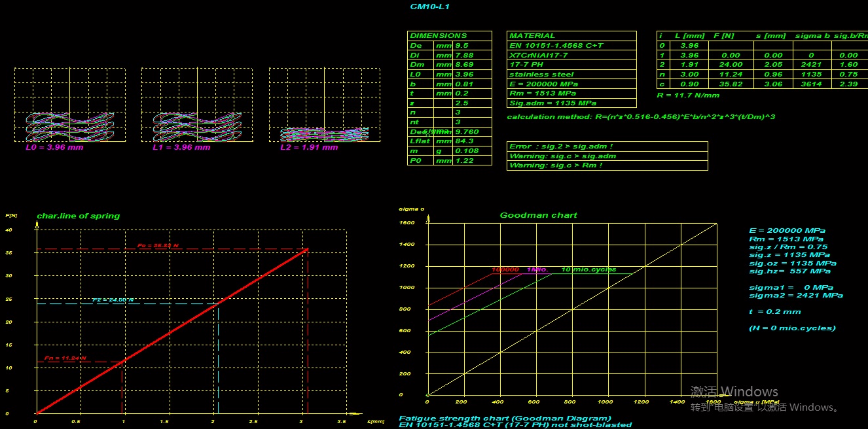
Task: Click the CM10-L1 drawing title
Action: point(429,7)
